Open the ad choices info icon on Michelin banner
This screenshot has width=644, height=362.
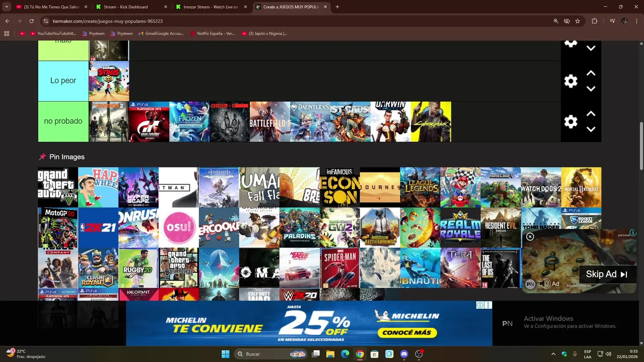click(x=480, y=305)
